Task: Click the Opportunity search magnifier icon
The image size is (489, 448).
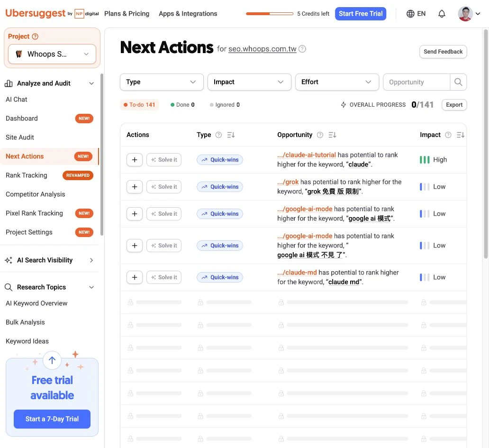Action: 458,82
